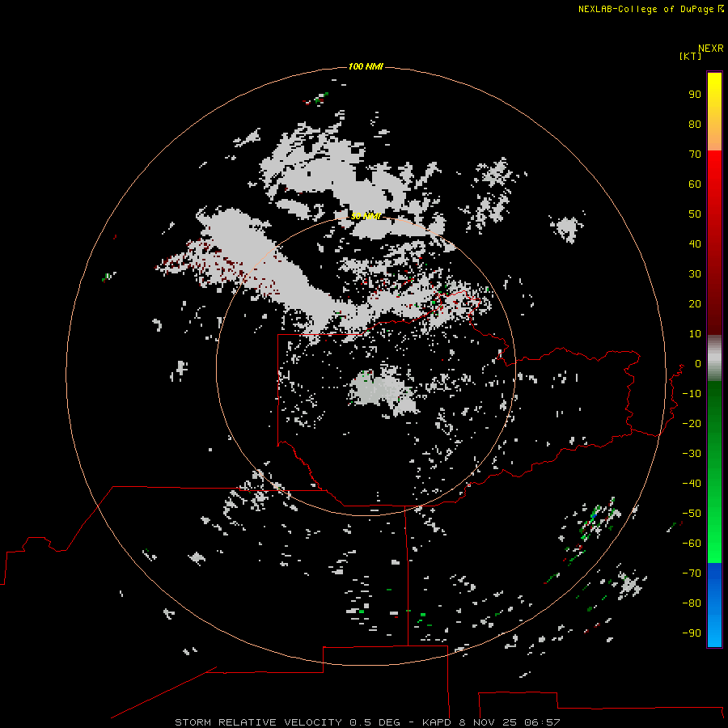728x728 pixels.
Task: Click the NEXLAB-College of DuPage watermark text
Action: 650,9
